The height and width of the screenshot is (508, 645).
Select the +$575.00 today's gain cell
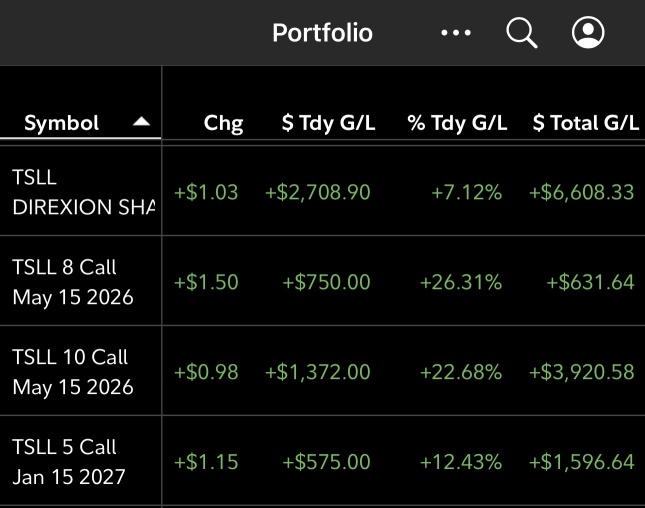327,462
